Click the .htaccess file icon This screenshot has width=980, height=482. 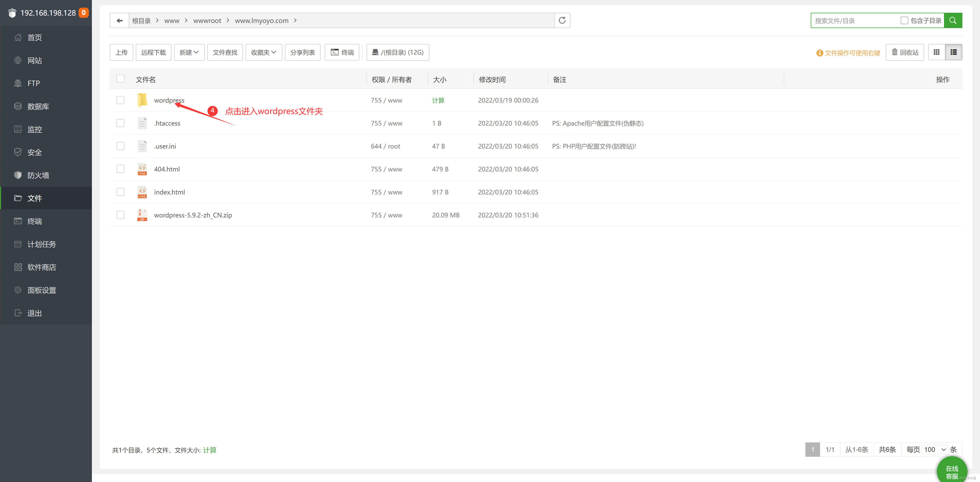(x=142, y=123)
